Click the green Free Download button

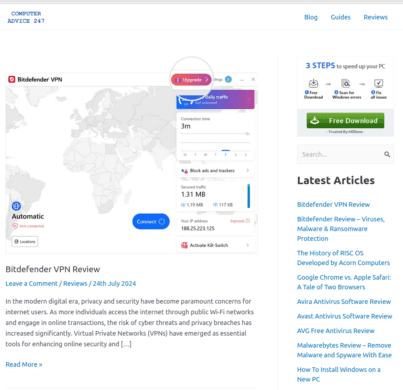click(x=345, y=121)
